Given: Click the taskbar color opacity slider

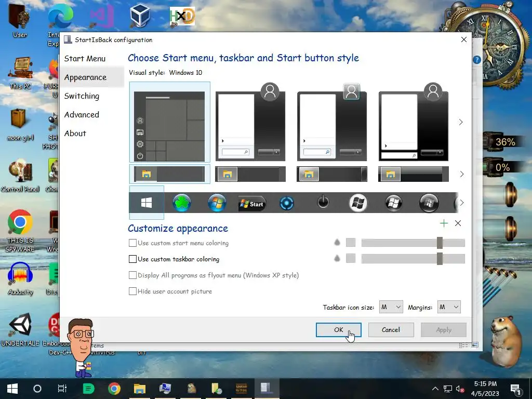Looking at the screenshot, I should coord(413,259).
